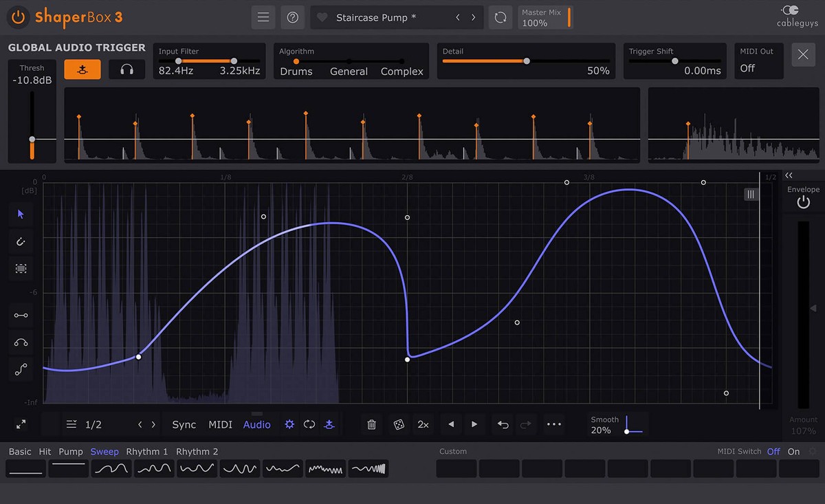
Task: Select the first sweep waveform thumbnail
Action: 111,469
